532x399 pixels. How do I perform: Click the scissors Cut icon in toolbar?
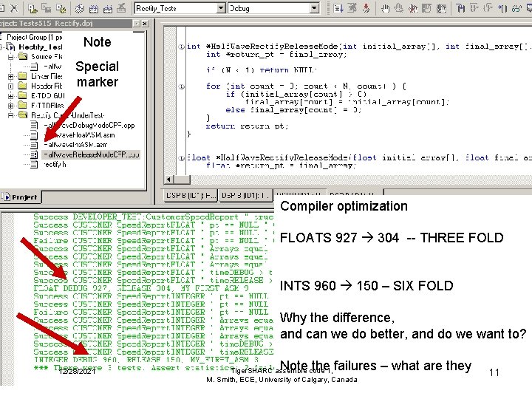tap(13, 8)
